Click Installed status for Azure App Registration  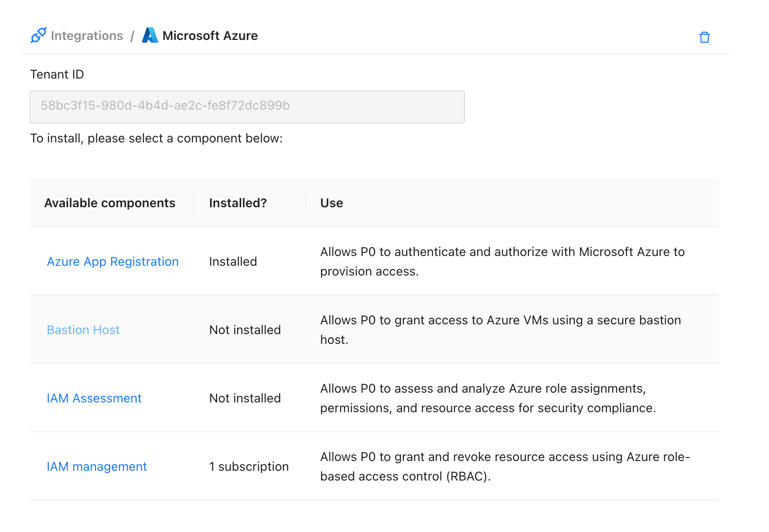pyautogui.click(x=233, y=262)
